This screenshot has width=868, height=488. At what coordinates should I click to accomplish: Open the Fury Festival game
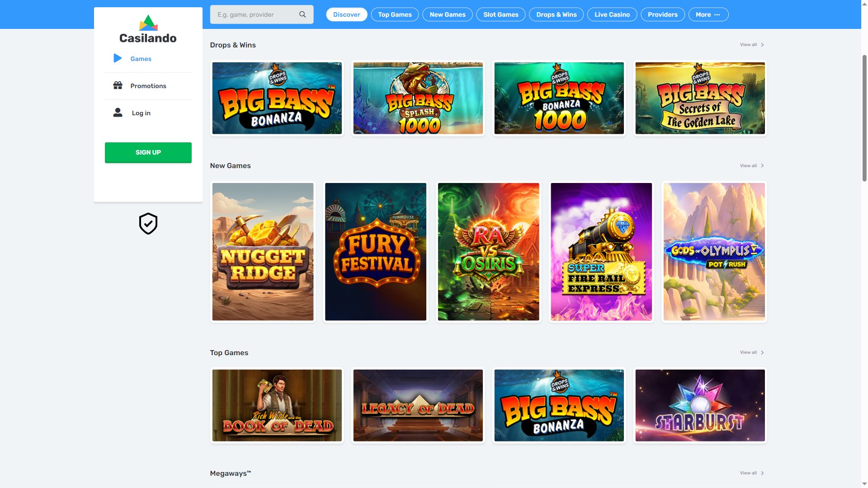(x=375, y=252)
